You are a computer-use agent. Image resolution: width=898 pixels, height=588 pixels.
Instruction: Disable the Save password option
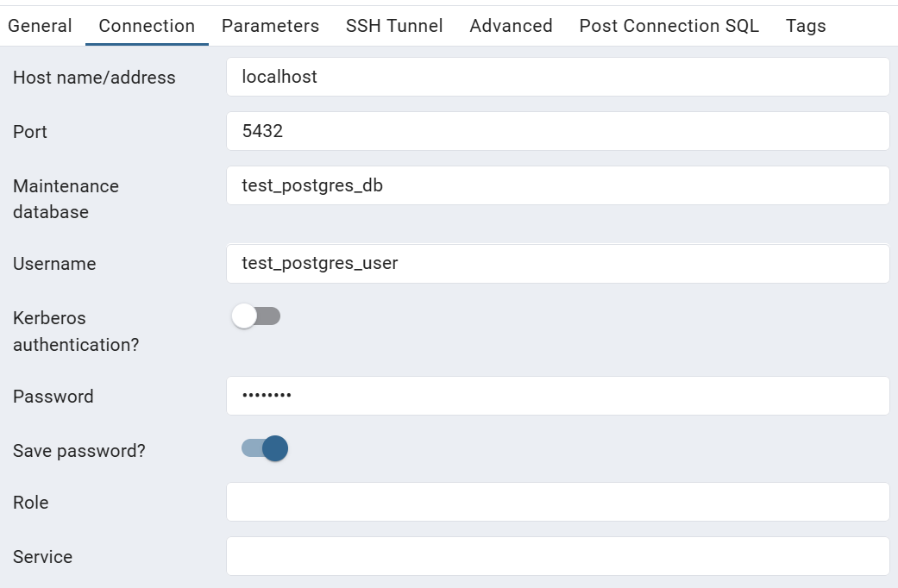265,449
